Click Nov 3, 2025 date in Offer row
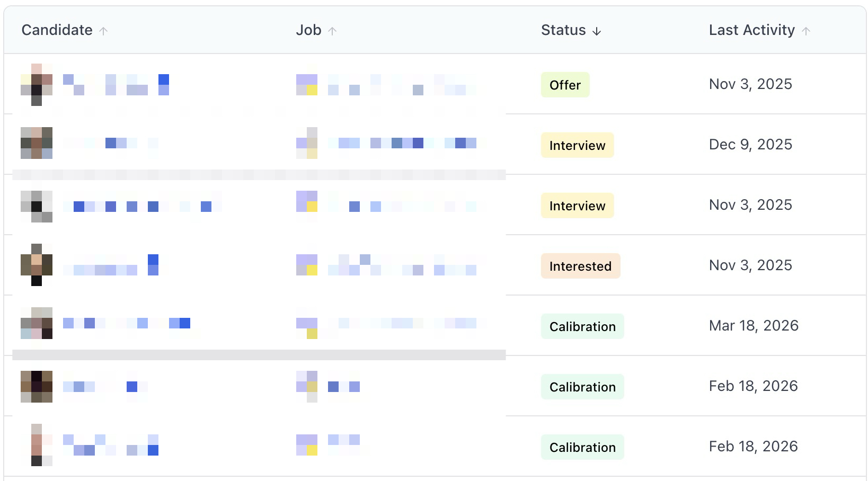 tap(750, 84)
